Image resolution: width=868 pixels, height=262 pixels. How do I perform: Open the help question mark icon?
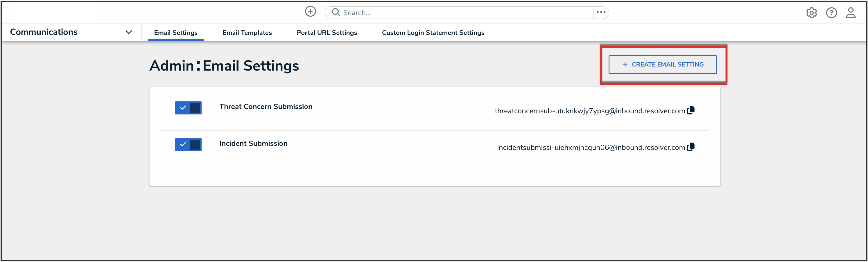coord(831,13)
